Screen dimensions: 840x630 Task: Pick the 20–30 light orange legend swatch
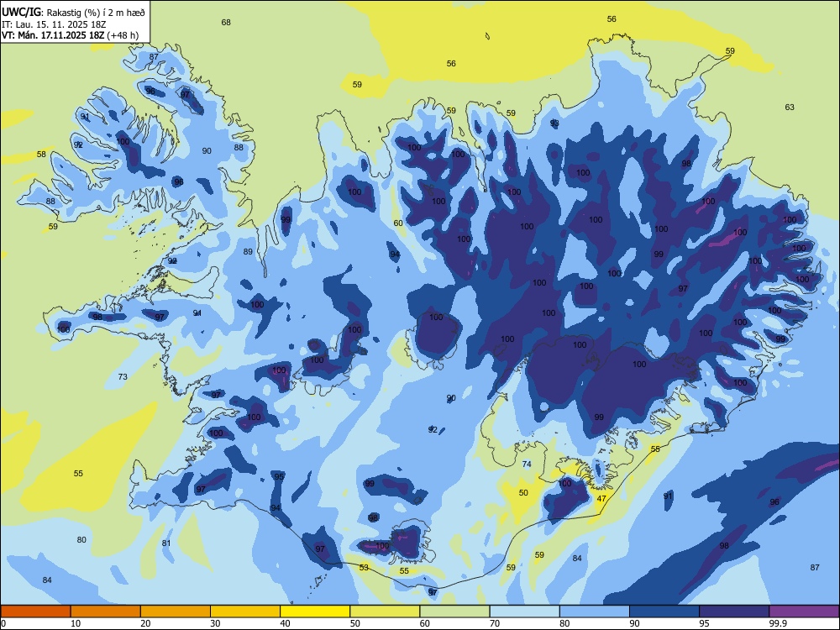pyautogui.click(x=176, y=612)
